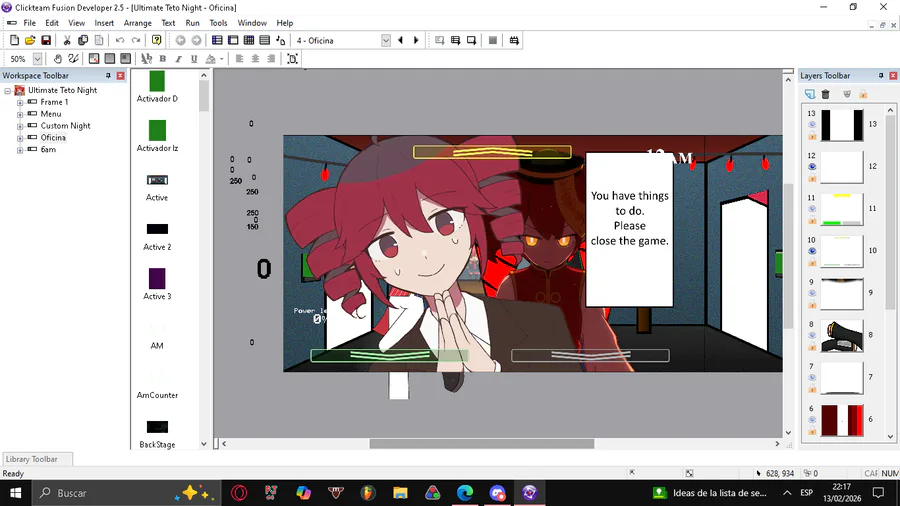Apply underline text formatting
Viewport: 900px width, 506px height.
click(194, 59)
